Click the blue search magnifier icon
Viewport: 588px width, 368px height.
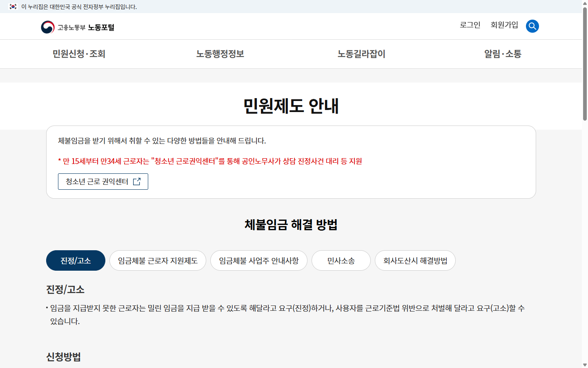532,26
